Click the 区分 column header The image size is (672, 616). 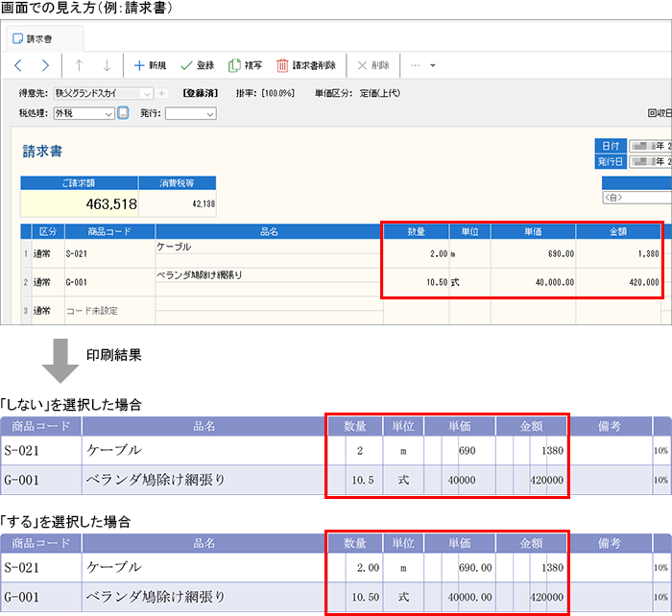click(x=48, y=232)
